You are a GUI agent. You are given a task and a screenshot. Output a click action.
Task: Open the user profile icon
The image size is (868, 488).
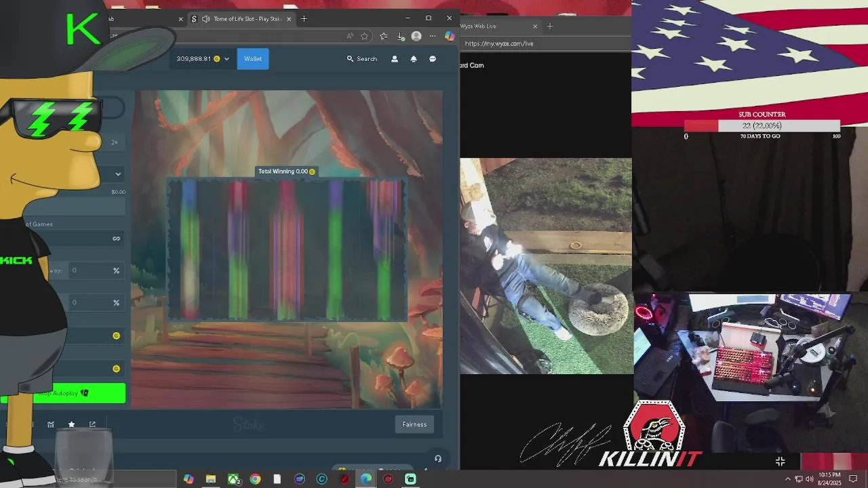[x=395, y=59]
